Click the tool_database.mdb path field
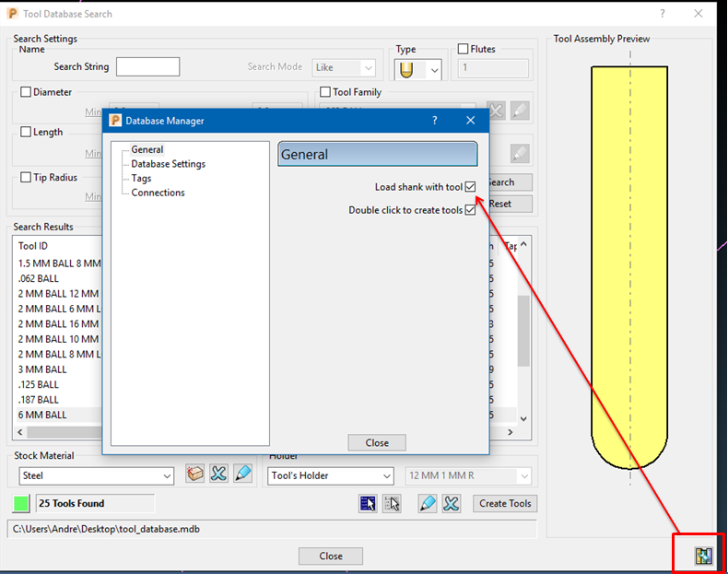This screenshot has height=574, width=728. pos(272,530)
